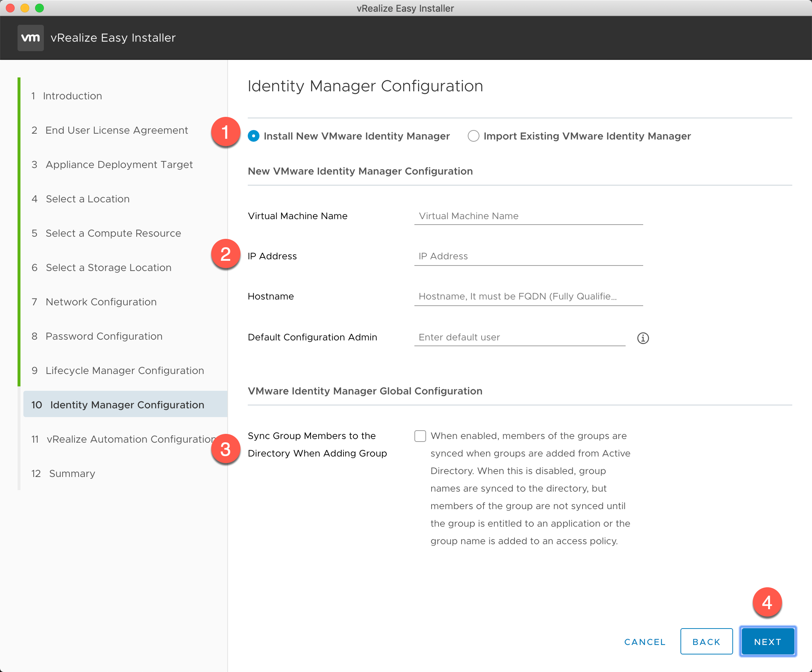Click the VMware Identity Manager Global Configuration heading
812x672 pixels.
click(365, 391)
